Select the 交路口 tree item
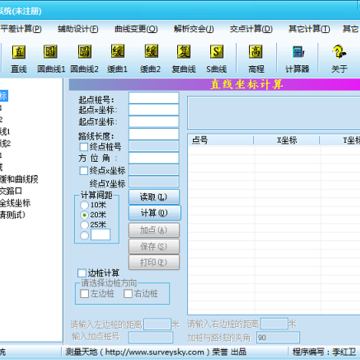360x360 pixels. [11, 191]
